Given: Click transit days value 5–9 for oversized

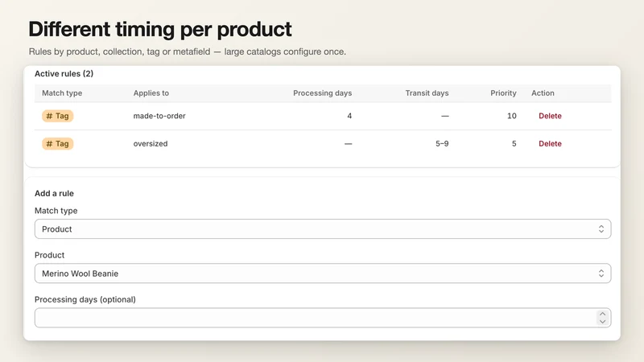Looking at the screenshot, I should click(442, 144).
